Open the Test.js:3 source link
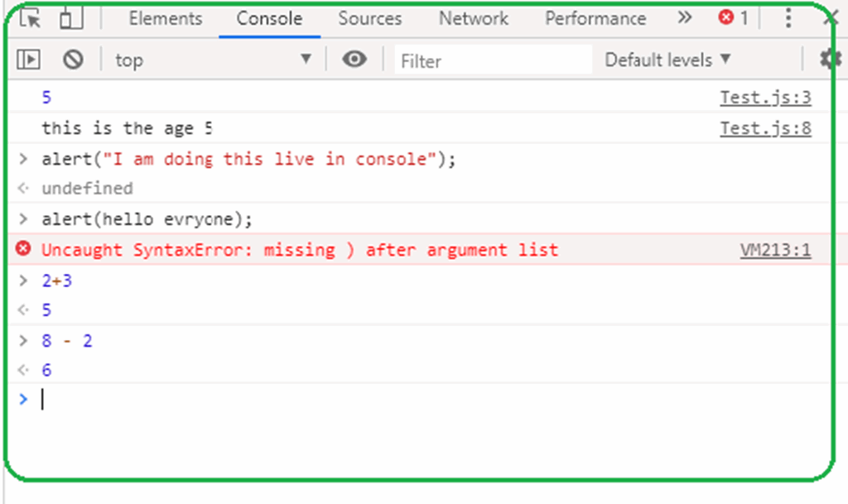This screenshot has width=848, height=504. pyautogui.click(x=764, y=97)
